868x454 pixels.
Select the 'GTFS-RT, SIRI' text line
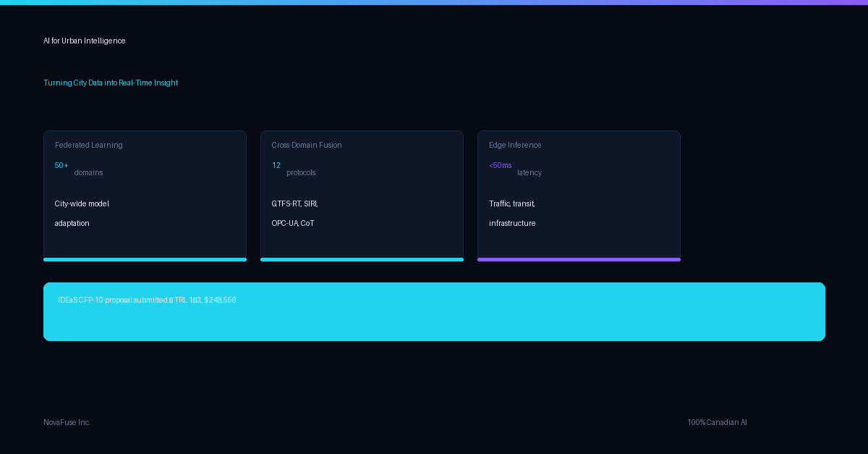pos(295,204)
